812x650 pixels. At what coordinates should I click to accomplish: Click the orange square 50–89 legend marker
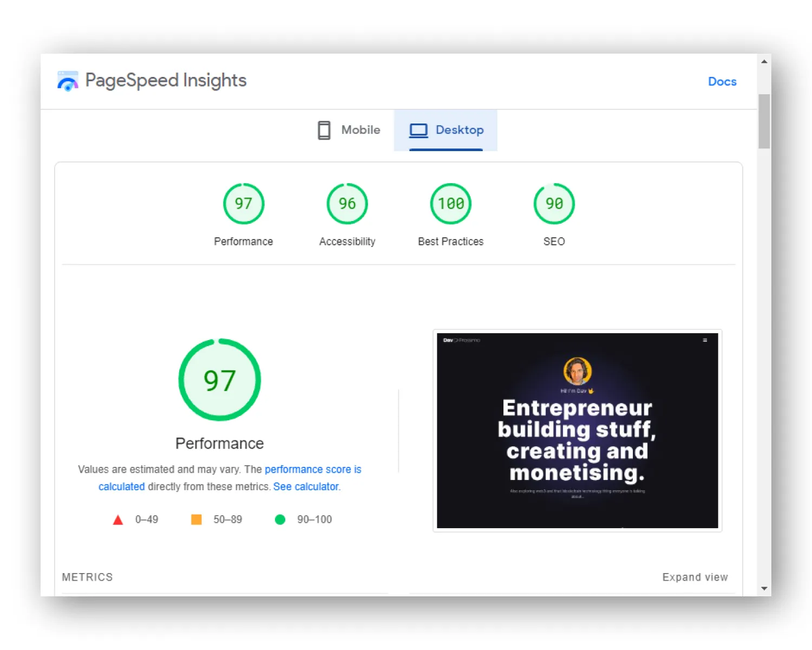tap(197, 520)
